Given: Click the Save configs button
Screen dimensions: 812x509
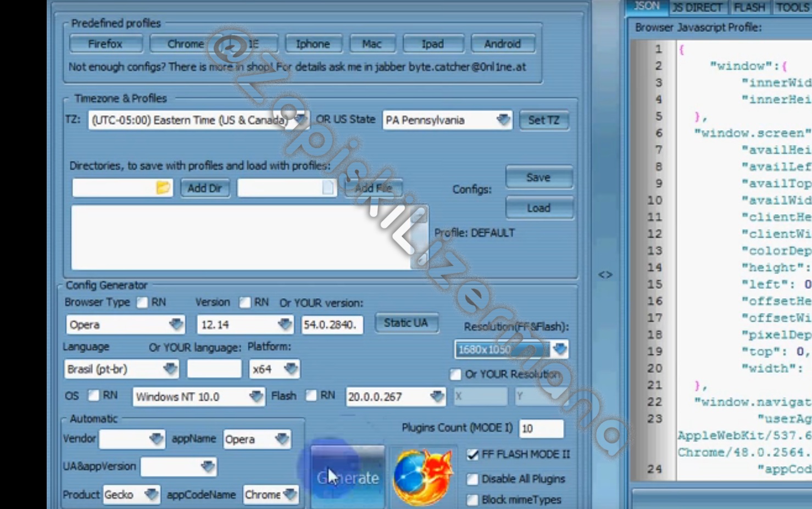Looking at the screenshot, I should tap(539, 177).
